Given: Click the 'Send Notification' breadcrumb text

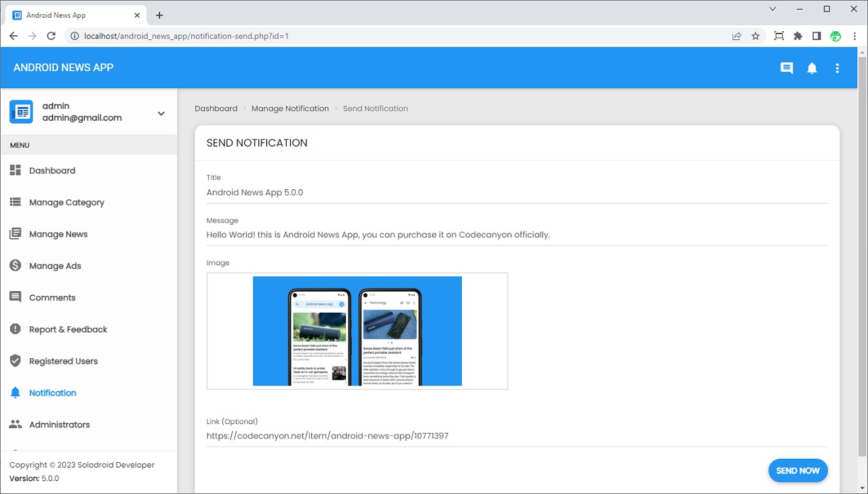Looking at the screenshot, I should pos(376,109).
